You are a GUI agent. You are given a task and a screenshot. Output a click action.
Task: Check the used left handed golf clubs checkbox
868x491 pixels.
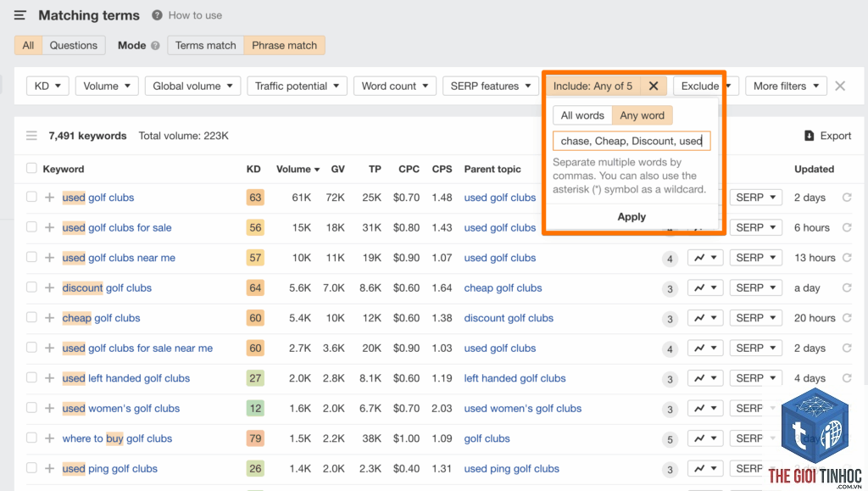click(x=31, y=377)
